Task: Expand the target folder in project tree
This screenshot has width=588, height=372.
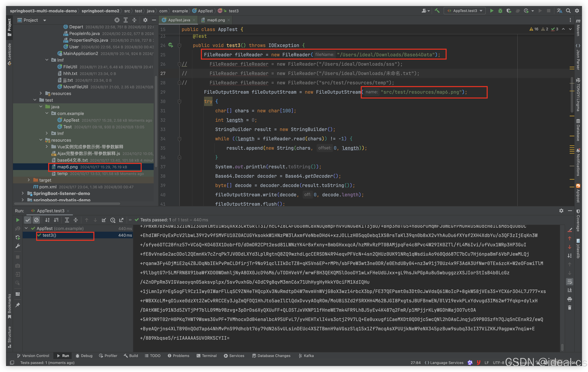Action: [x=29, y=180]
